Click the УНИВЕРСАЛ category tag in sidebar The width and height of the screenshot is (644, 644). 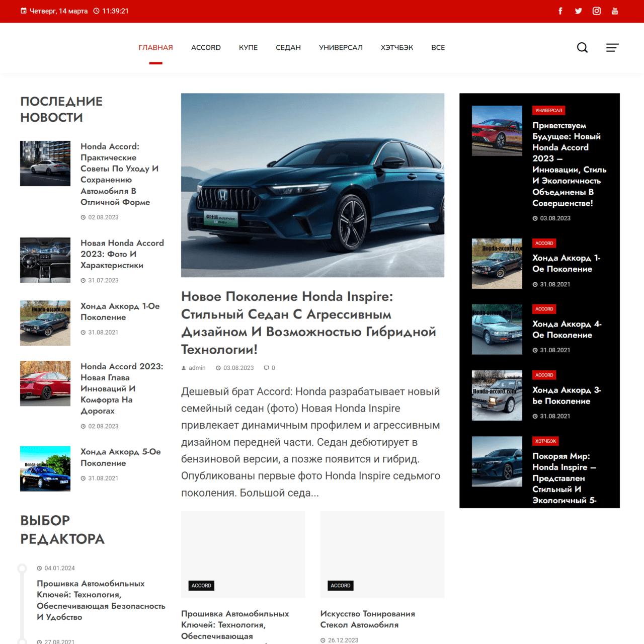click(x=549, y=110)
